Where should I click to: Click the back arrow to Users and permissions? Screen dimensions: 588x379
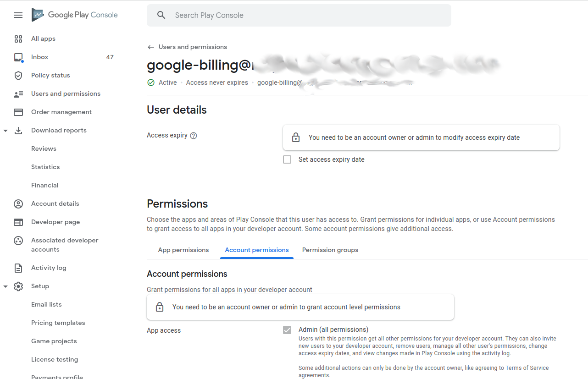click(151, 47)
